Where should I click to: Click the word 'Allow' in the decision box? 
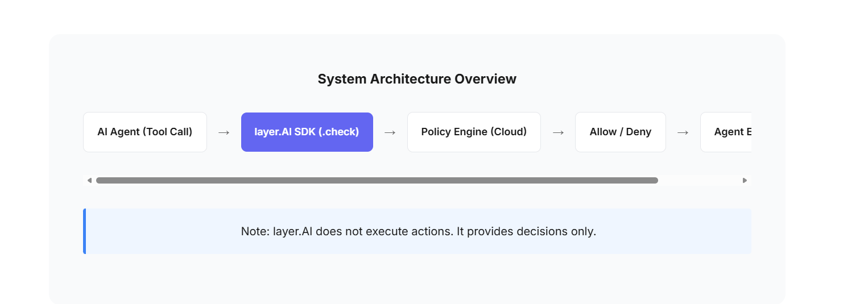(604, 132)
